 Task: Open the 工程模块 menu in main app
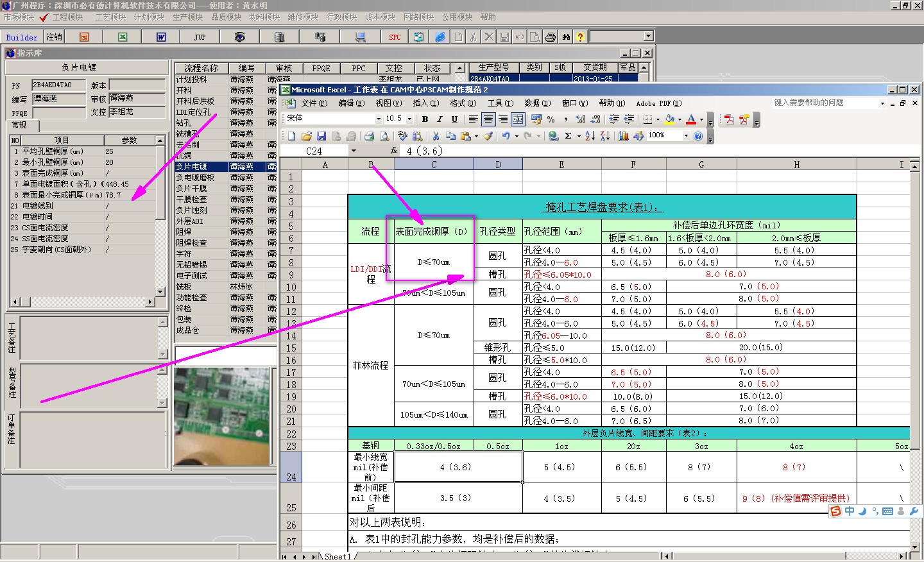click(68, 17)
